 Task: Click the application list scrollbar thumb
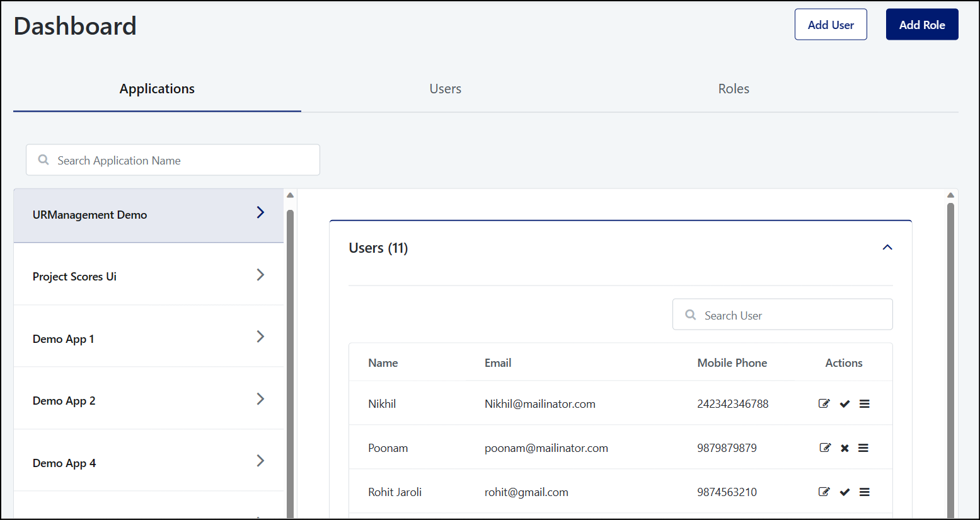click(290, 364)
